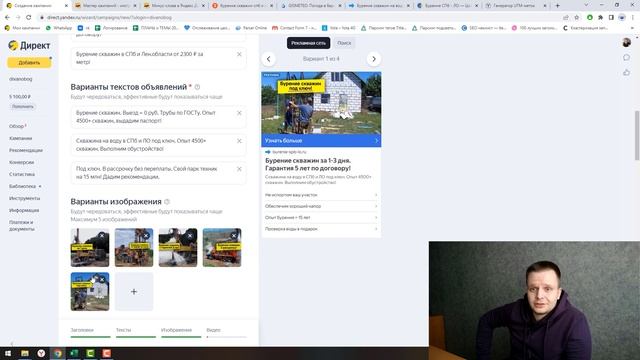The image size is (640, 360).
Task: Open sitelink 'Проверка воды в подарок'
Action: 321,229
